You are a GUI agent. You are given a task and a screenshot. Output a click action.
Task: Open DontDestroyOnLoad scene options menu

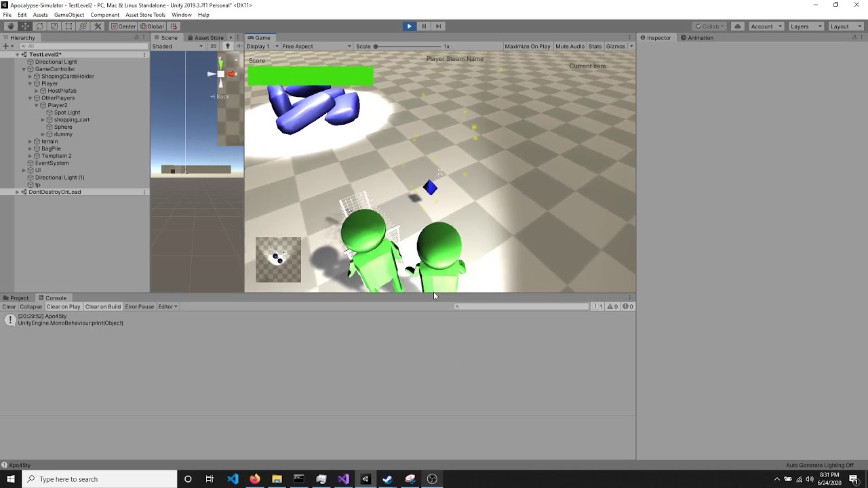[x=144, y=192]
